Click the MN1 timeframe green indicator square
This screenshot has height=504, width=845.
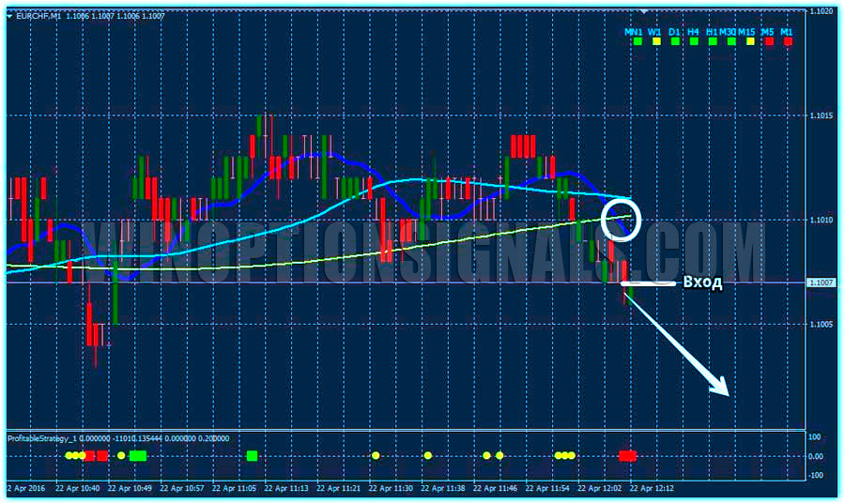pyautogui.click(x=637, y=43)
